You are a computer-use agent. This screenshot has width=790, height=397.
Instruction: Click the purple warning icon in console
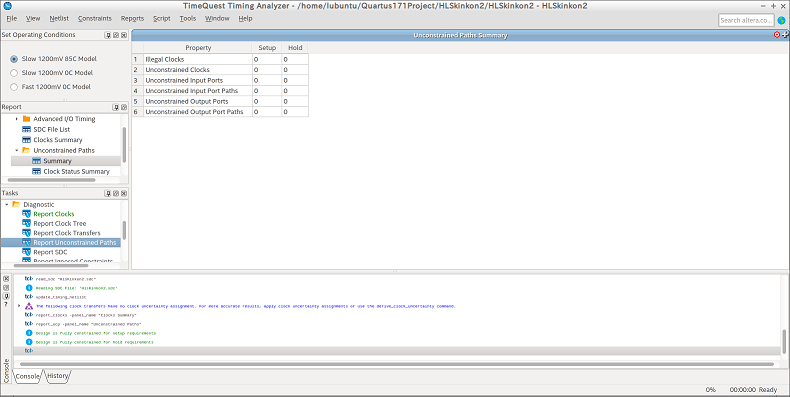[x=29, y=306]
